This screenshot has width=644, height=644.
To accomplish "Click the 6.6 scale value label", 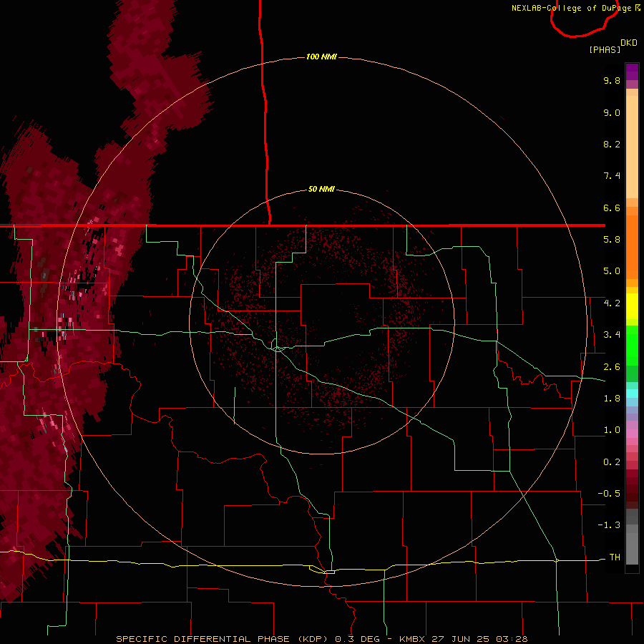I will 612,208.
